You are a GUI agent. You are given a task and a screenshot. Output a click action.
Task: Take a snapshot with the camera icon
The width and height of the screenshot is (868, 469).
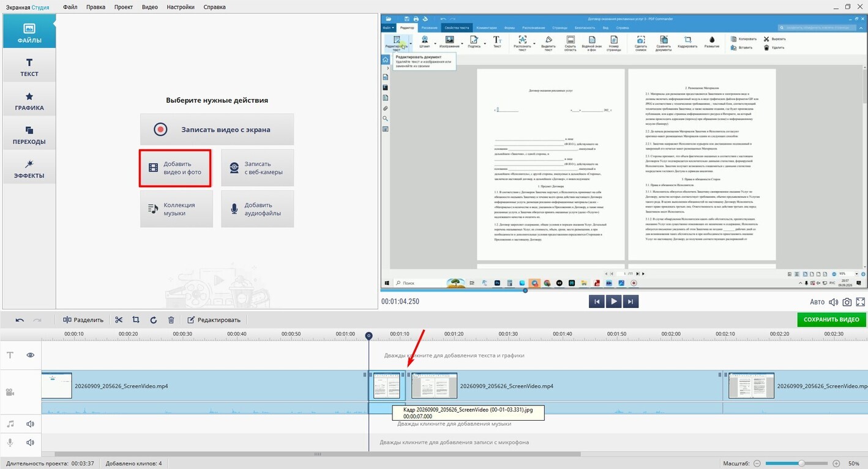[847, 302]
